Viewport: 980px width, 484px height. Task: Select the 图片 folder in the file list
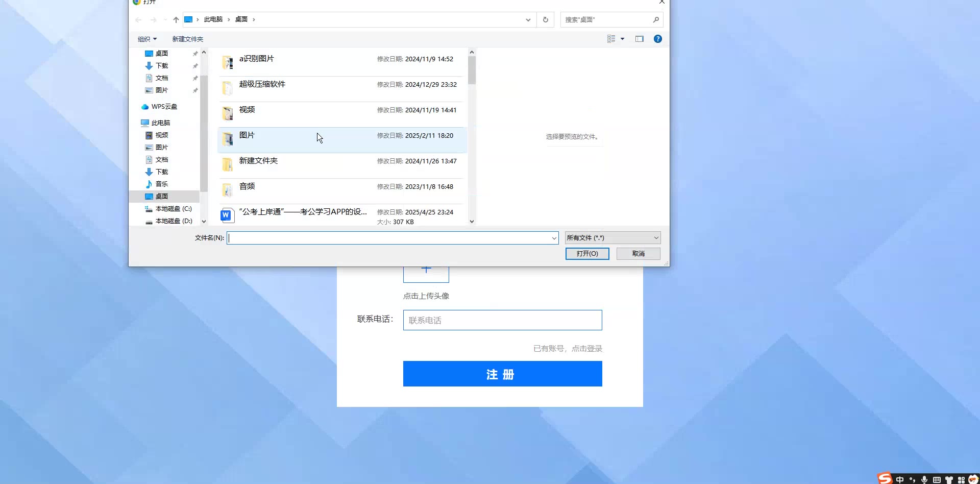coord(342,140)
